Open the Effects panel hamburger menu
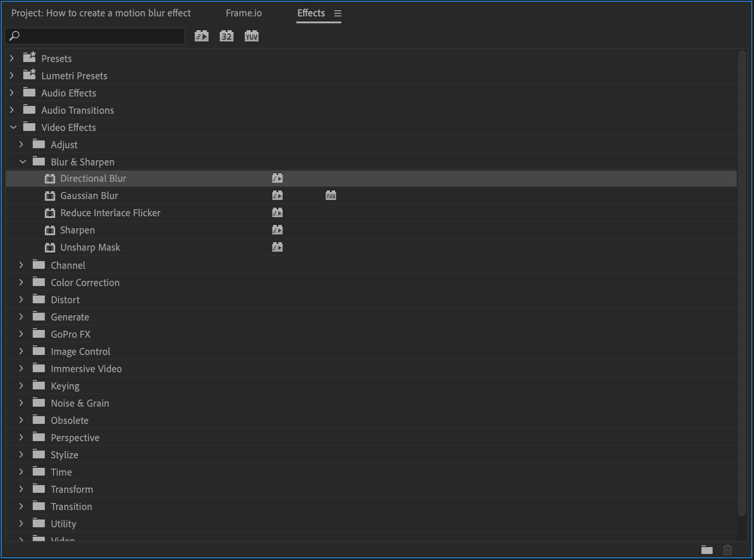This screenshot has width=754, height=560. pyautogui.click(x=338, y=14)
